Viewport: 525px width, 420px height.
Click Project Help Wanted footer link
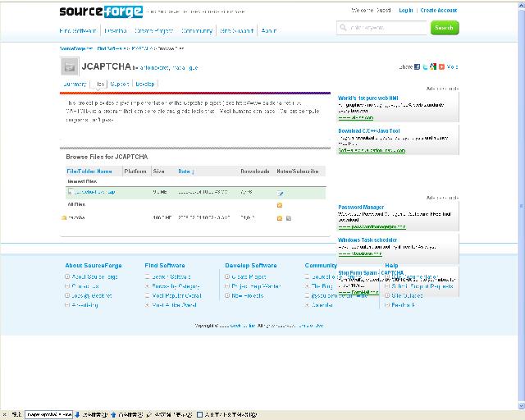click(256, 286)
